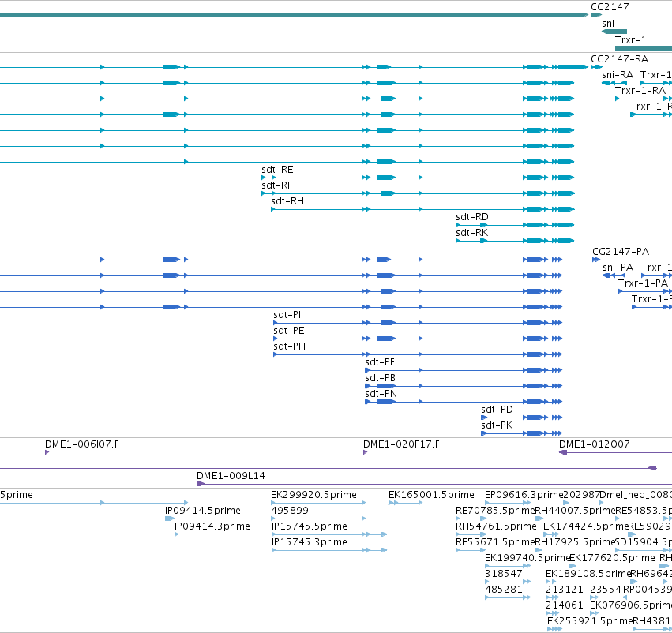Click the RH17925.5prime EST label

point(575,543)
